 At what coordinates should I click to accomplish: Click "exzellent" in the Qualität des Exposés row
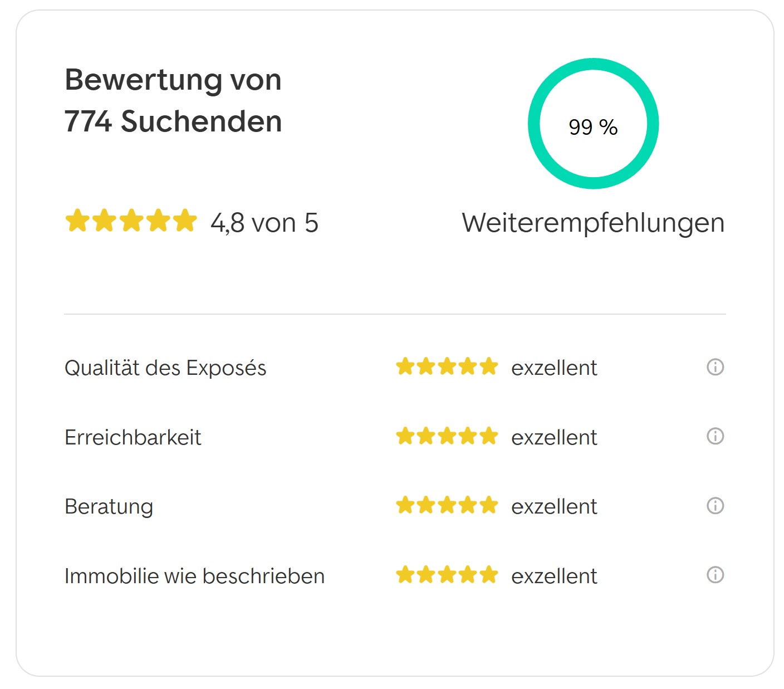point(554,368)
